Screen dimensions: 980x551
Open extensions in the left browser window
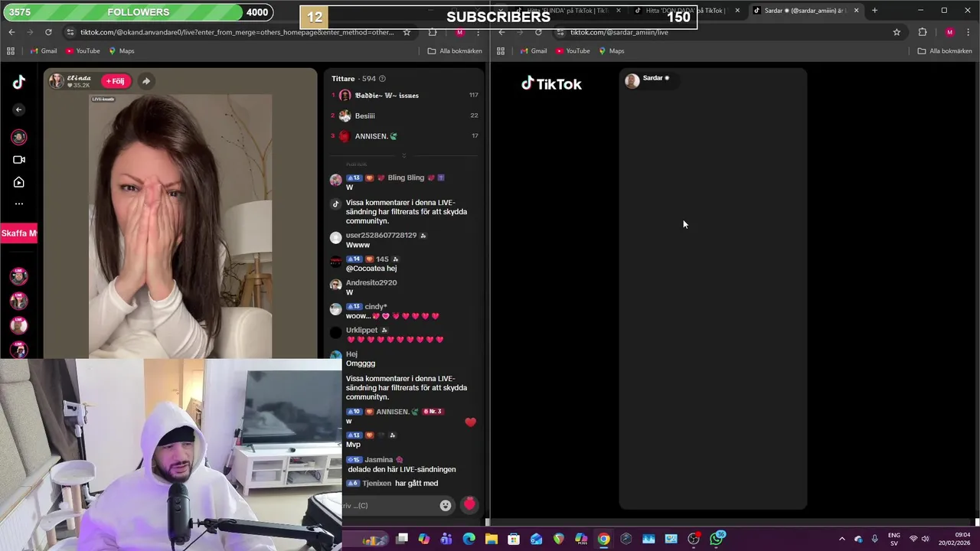(433, 32)
